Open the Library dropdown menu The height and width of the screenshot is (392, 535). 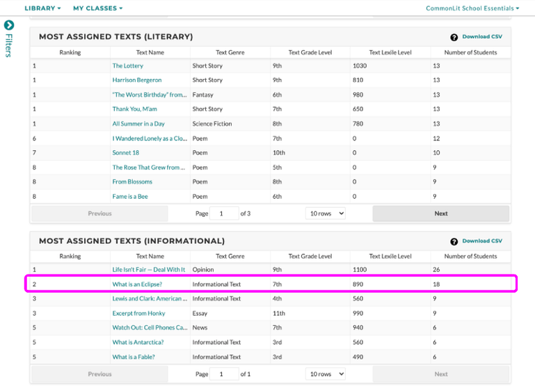[x=42, y=8]
